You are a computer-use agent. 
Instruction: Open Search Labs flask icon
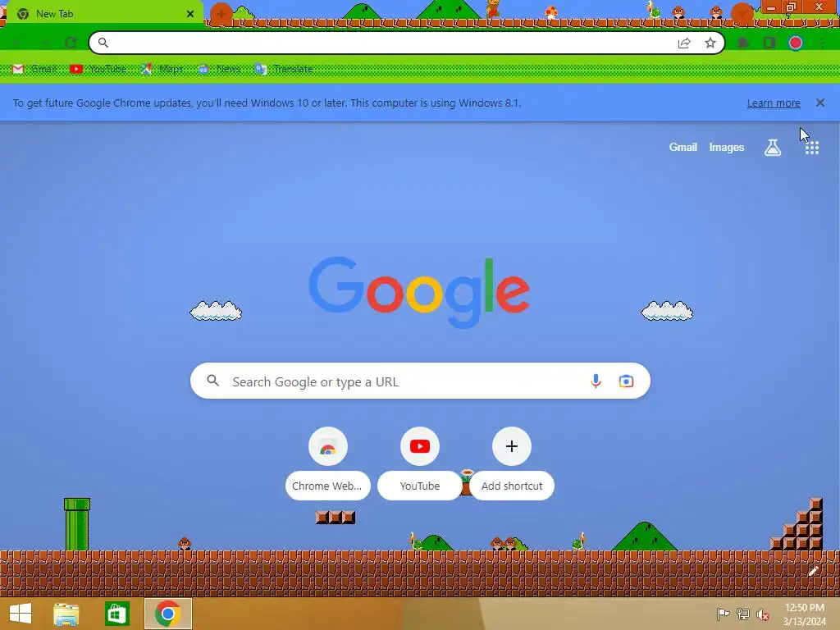[773, 148]
